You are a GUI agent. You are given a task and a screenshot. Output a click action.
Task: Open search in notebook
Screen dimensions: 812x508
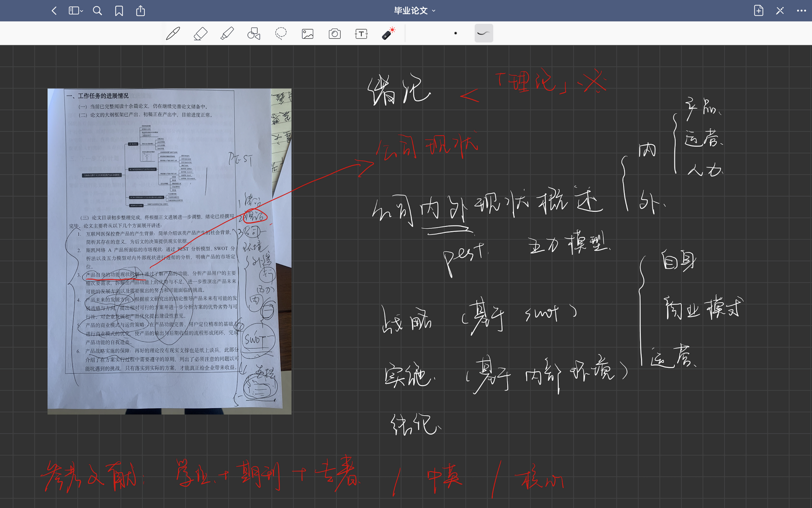(97, 11)
